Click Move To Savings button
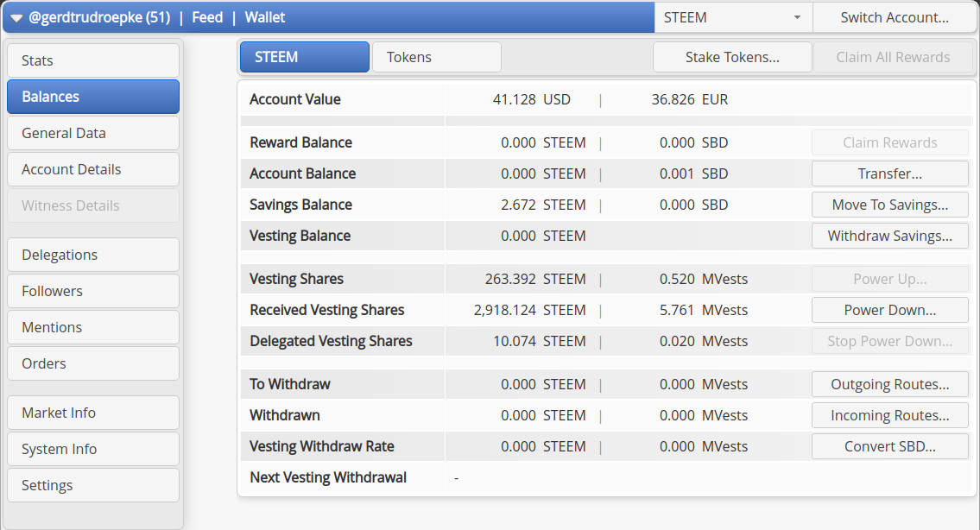980x530 pixels. coord(890,205)
